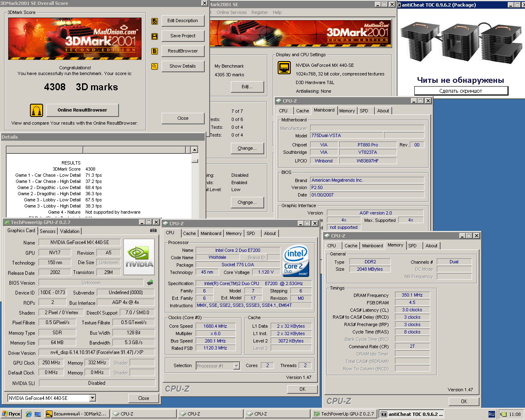Open the Help menu in 3DMark2001 SE
Viewport: 525px width, 420px height.
coord(277,12)
